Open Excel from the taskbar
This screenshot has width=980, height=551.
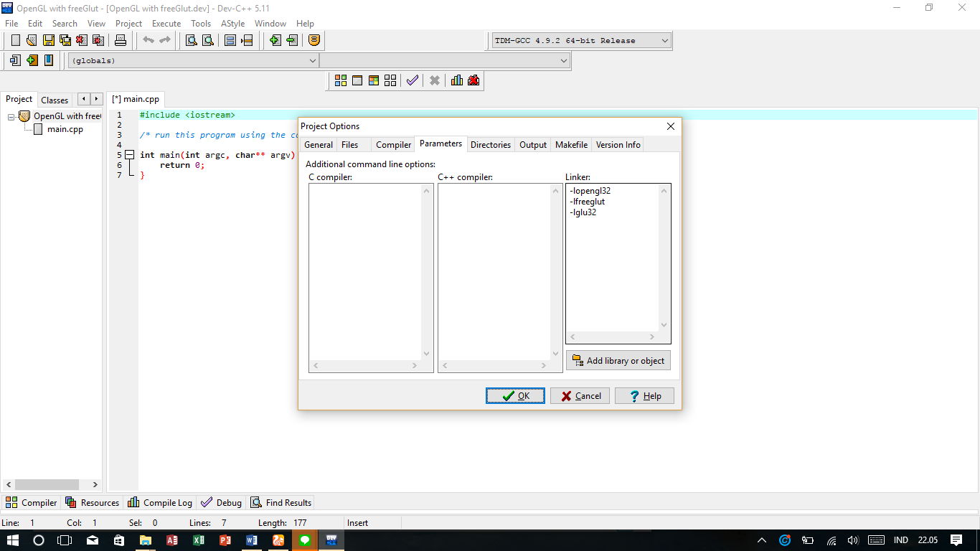pyautogui.click(x=199, y=540)
